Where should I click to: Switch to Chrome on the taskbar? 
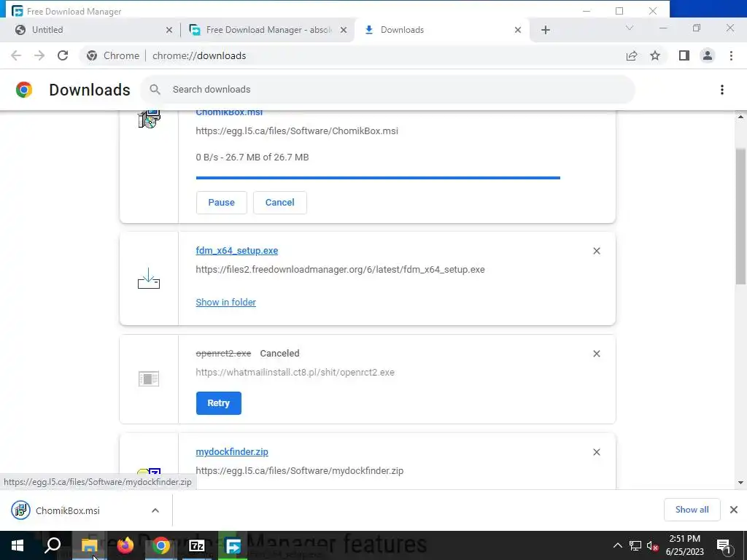(x=161, y=545)
